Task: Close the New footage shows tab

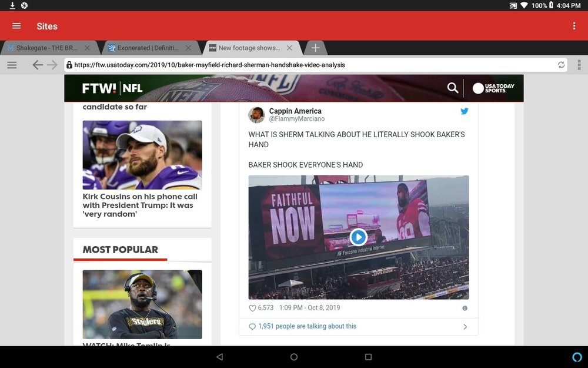Action: click(x=289, y=48)
